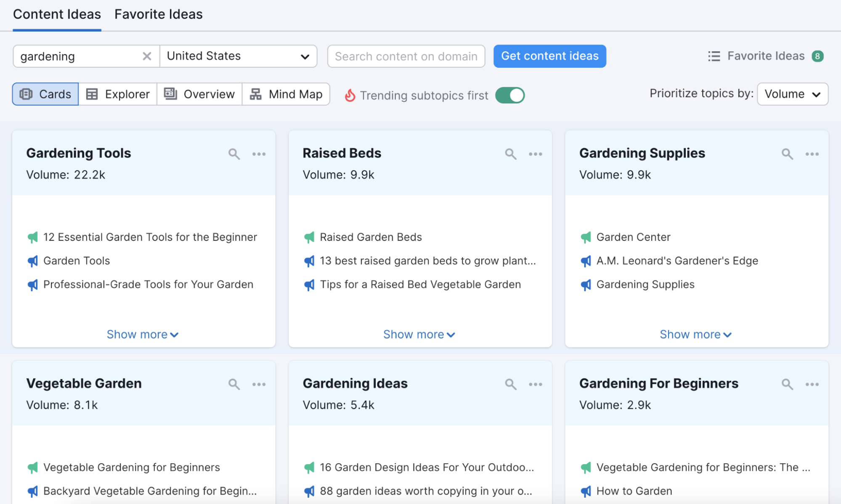Select the Mind Map view
This screenshot has height=504, width=841.
[286, 94]
